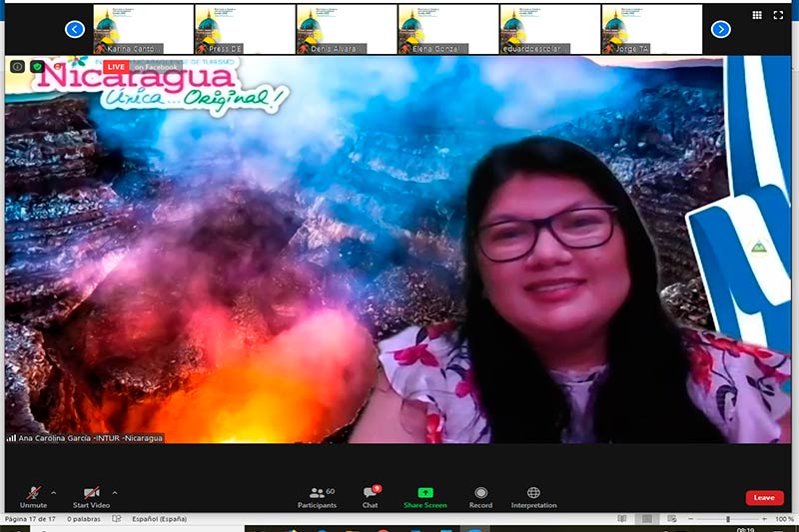Adjust the Word zoom slider in status bar
The image size is (799, 532).
tap(727, 519)
